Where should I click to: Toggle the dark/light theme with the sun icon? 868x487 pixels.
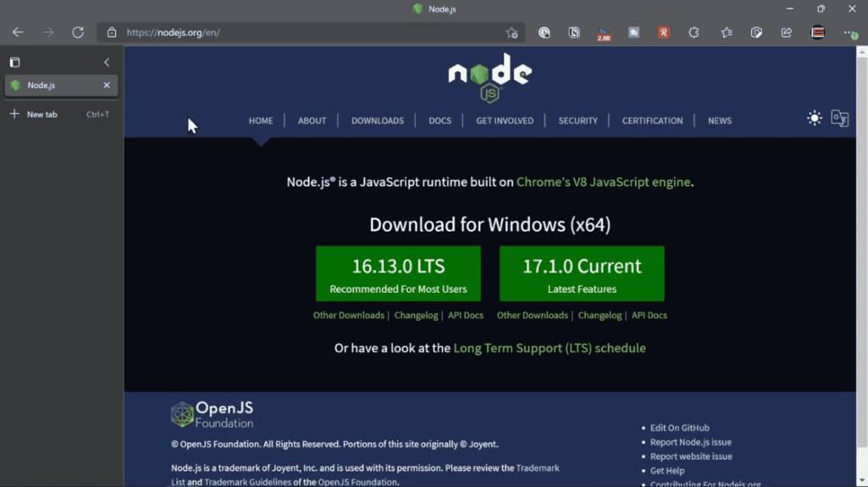[x=815, y=118]
